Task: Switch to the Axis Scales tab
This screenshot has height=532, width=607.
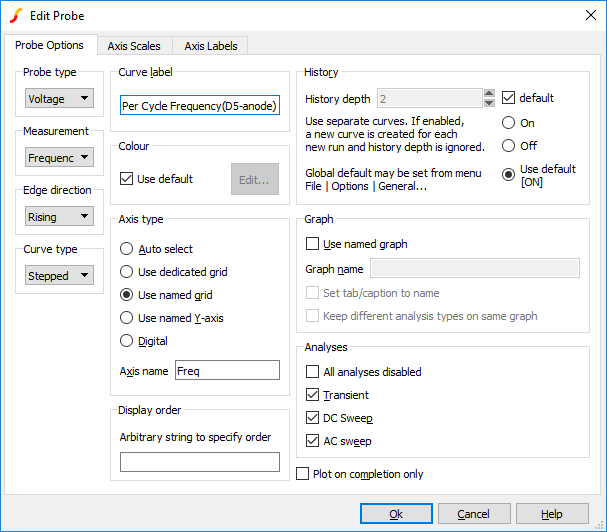Action: tap(134, 46)
